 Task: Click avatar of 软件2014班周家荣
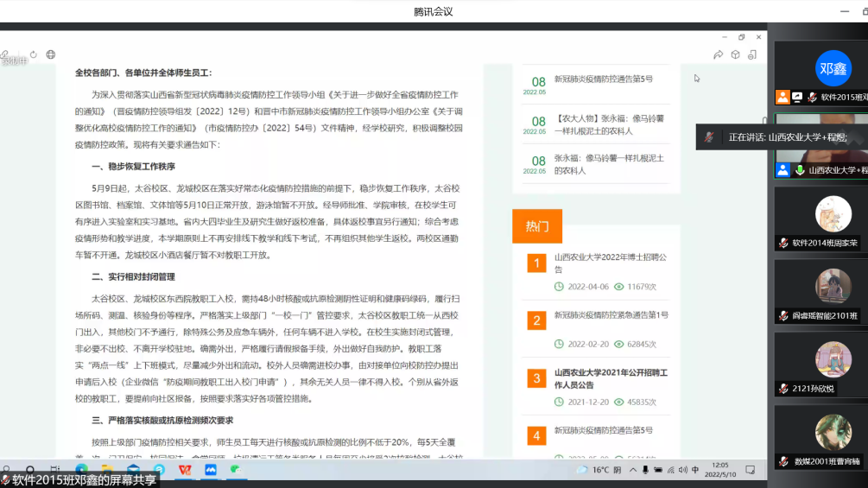833,213
